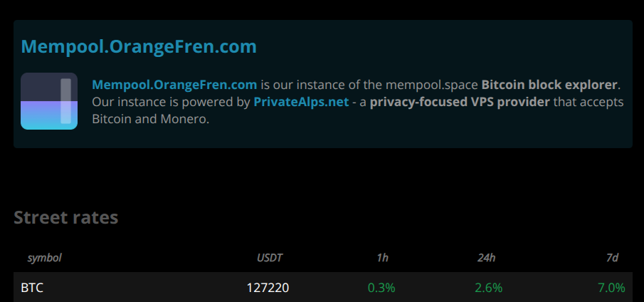Select the '7d' column header
The height and width of the screenshot is (302, 644).
613,258
